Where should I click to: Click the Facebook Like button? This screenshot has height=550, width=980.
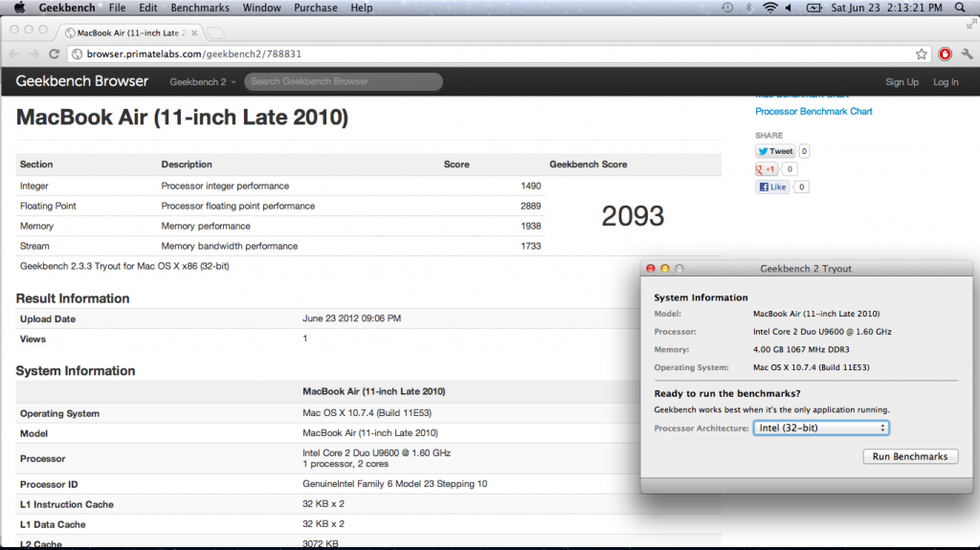tap(772, 187)
